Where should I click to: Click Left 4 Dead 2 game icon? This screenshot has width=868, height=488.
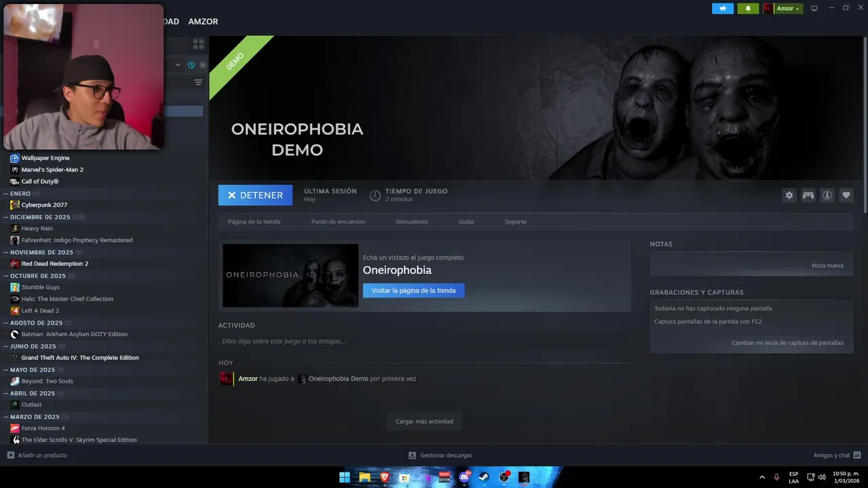tap(15, 310)
